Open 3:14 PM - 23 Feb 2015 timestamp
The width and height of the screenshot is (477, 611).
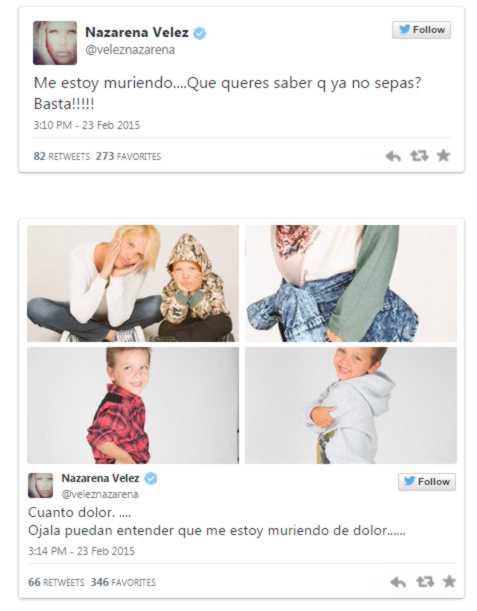(81, 551)
